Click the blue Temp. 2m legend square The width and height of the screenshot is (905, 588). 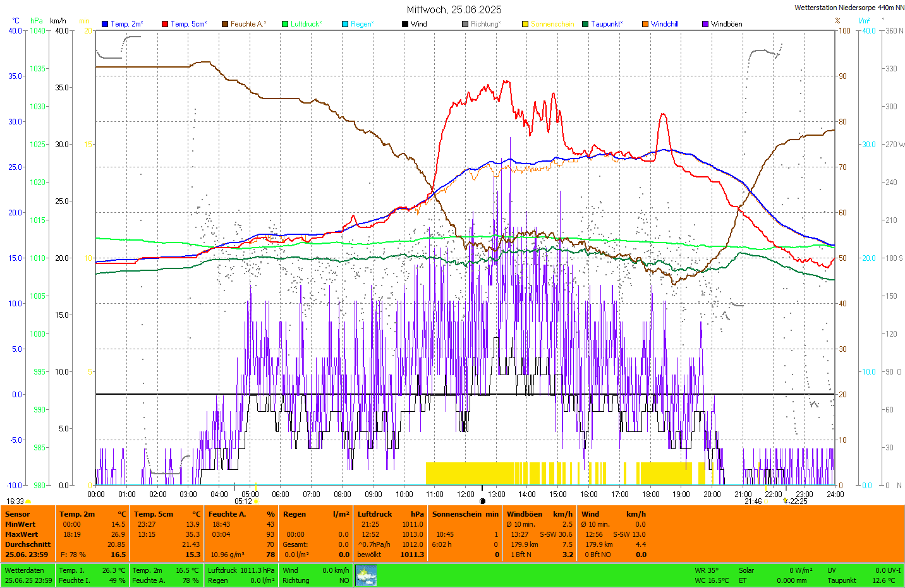(105, 24)
